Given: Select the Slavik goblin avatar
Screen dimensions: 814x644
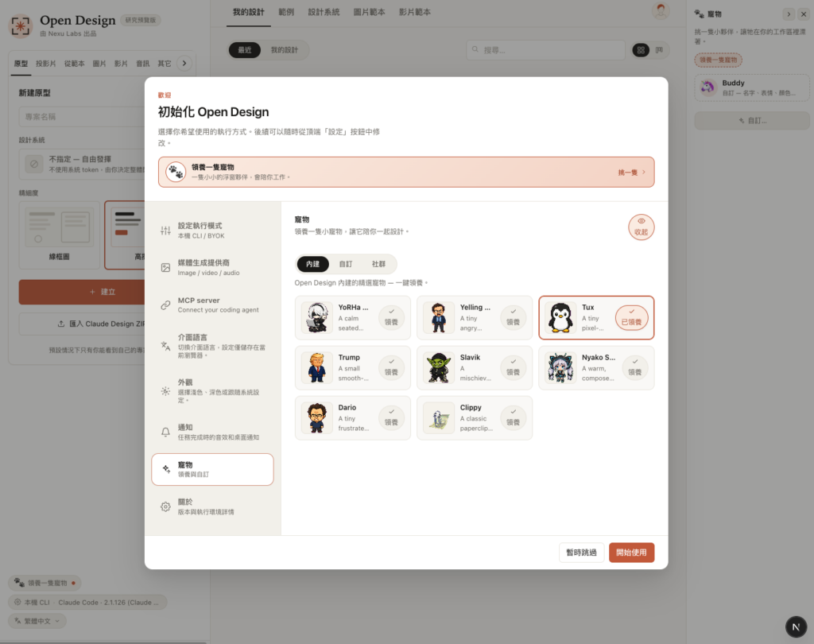Looking at the screenshot, I should coord(439,367).
